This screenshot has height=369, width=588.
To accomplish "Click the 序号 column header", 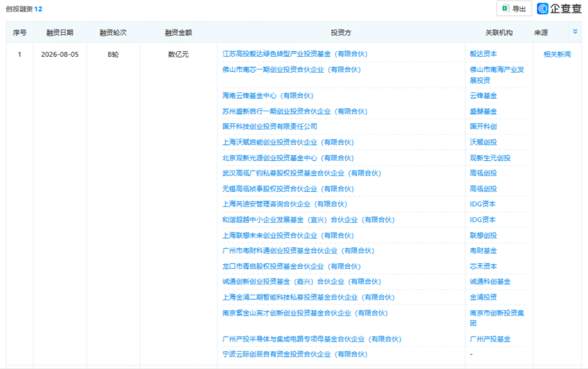I will 20,33.
